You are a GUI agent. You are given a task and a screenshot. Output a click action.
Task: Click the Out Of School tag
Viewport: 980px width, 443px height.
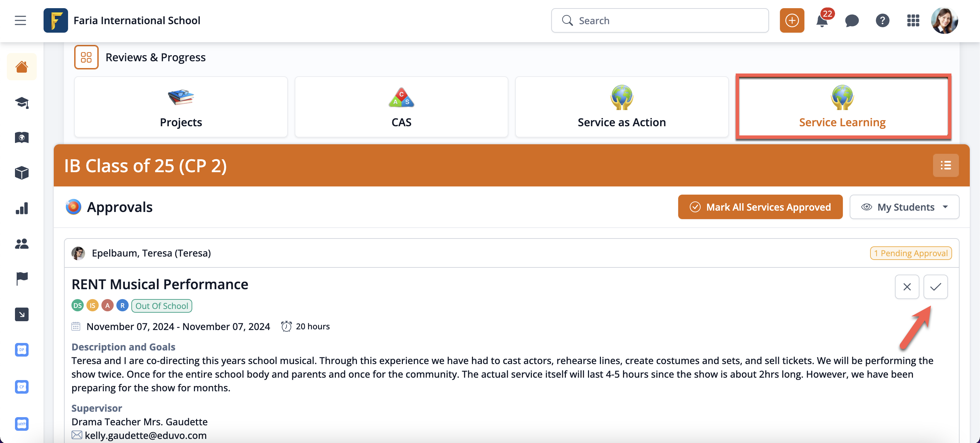(x=162, y=306)
